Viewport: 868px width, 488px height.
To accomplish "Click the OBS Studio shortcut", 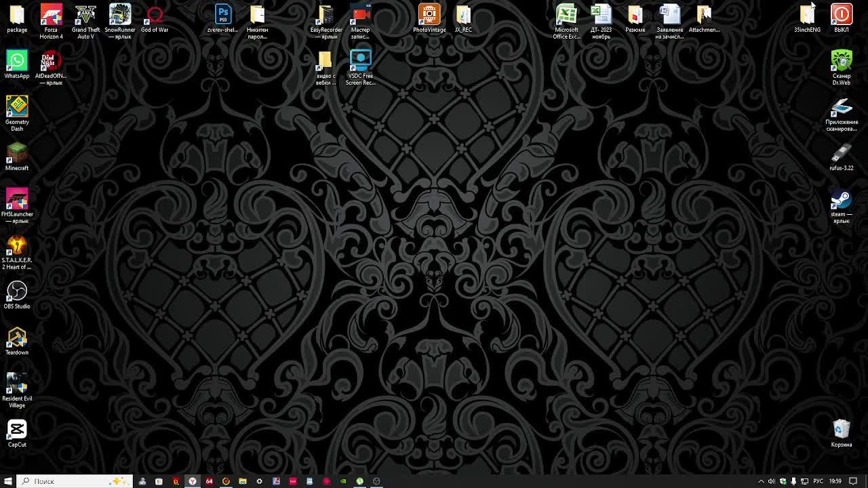I will coord(17,295).
